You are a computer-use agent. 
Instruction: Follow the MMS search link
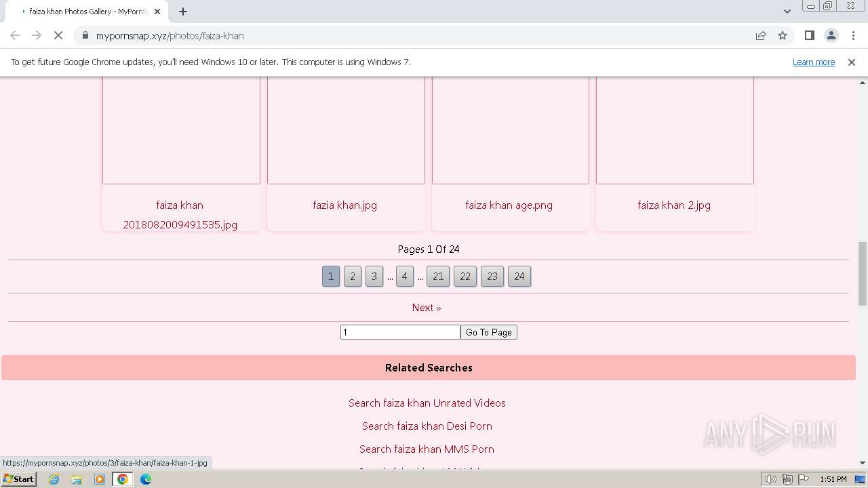click(427, 449)
